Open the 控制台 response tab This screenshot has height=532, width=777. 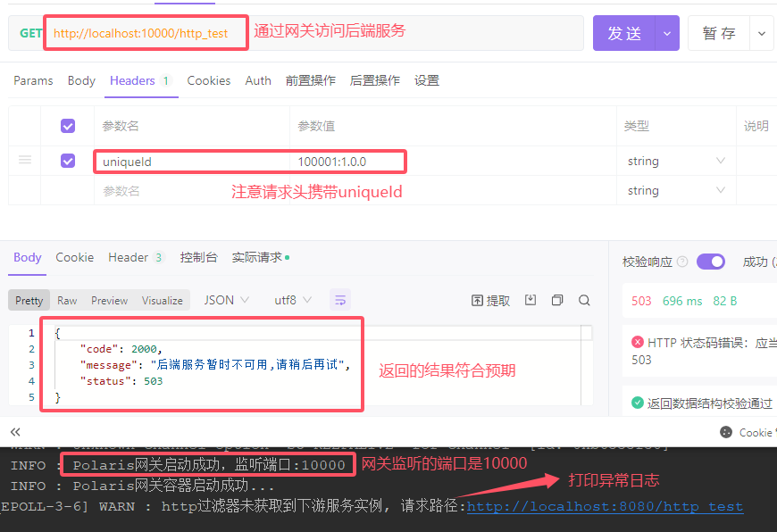tap(198, 257)
